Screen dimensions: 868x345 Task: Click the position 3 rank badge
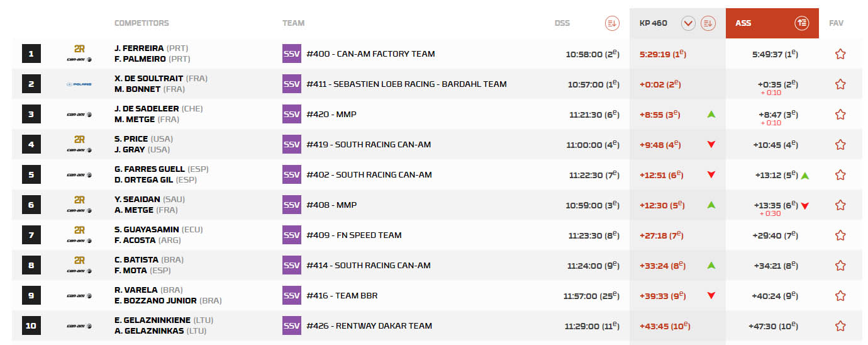(x=31, y=115)
